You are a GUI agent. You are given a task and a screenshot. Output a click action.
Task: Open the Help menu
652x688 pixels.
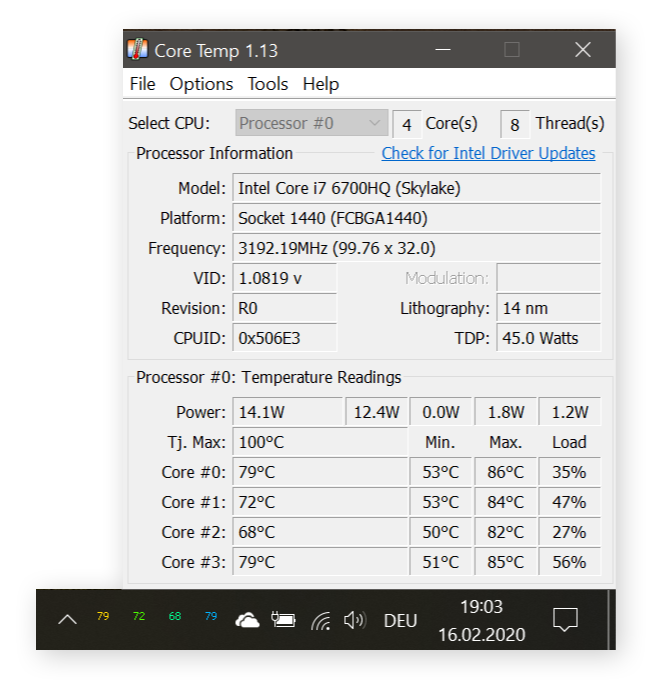[x=321, y=84]
